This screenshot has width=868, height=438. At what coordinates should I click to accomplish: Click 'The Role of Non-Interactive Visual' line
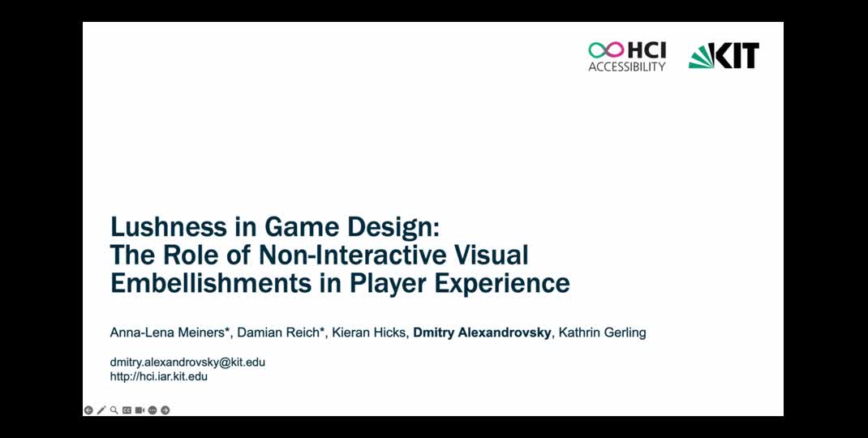tap(319, 255)
